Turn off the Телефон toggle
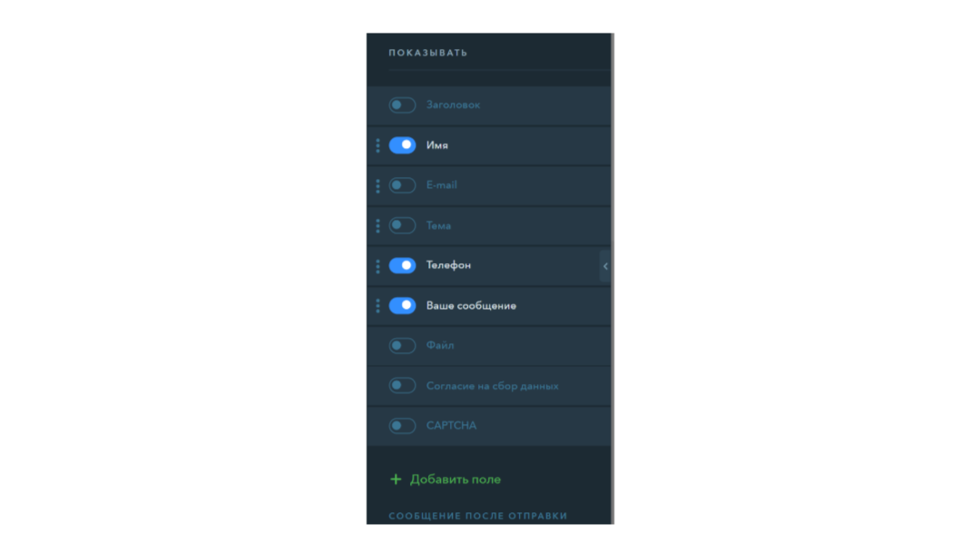The image size is (980, 554). tap(402, 265)
